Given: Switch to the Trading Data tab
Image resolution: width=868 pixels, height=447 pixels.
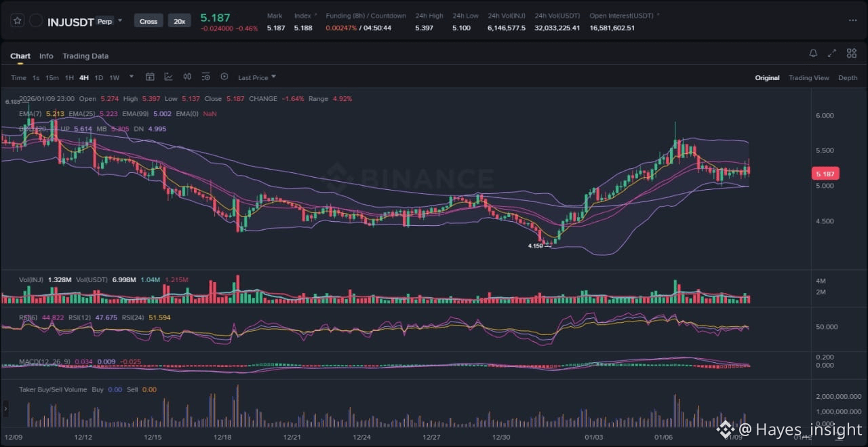Looking at the screenshot, I should [x=85, y=56].
